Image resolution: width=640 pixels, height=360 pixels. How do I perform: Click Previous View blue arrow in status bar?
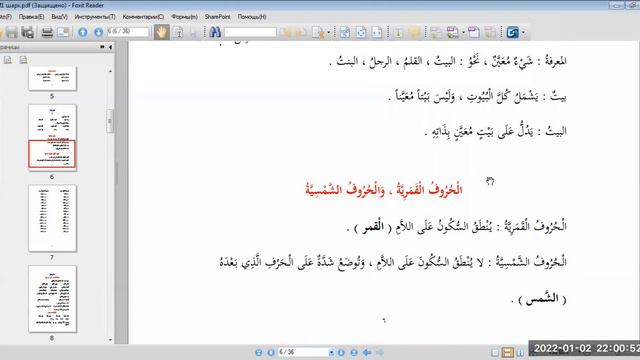click(x=367, y=352)
